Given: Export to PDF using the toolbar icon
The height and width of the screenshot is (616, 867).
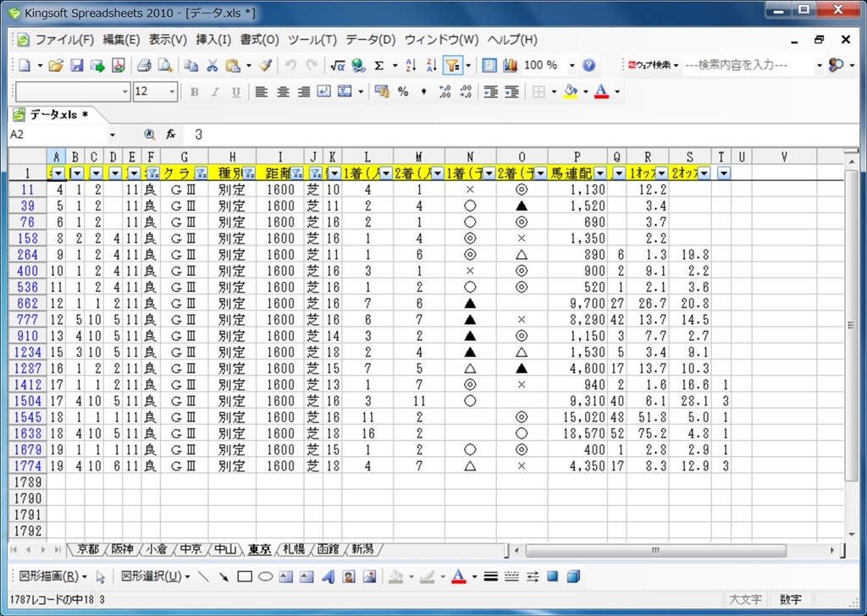Looking at the screenshot, I should tap(118, 65).
